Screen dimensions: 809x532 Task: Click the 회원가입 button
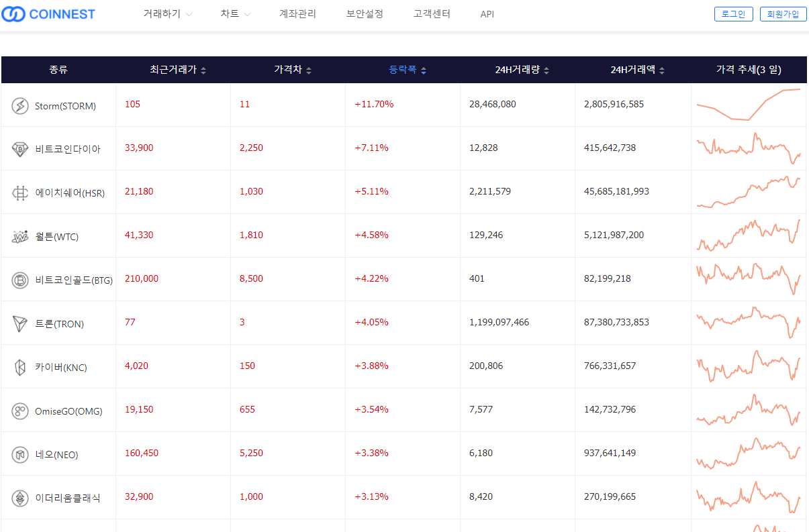[783, 14]
